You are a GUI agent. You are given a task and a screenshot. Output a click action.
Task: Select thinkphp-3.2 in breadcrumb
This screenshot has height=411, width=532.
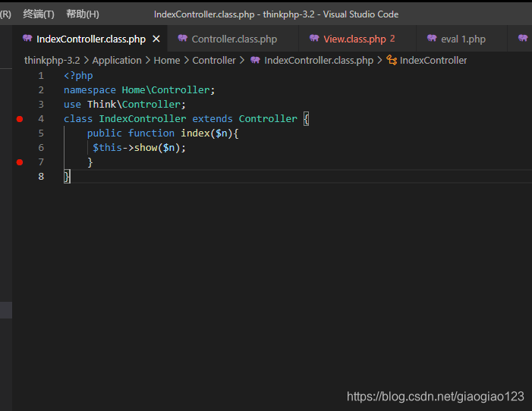(52, 61)
